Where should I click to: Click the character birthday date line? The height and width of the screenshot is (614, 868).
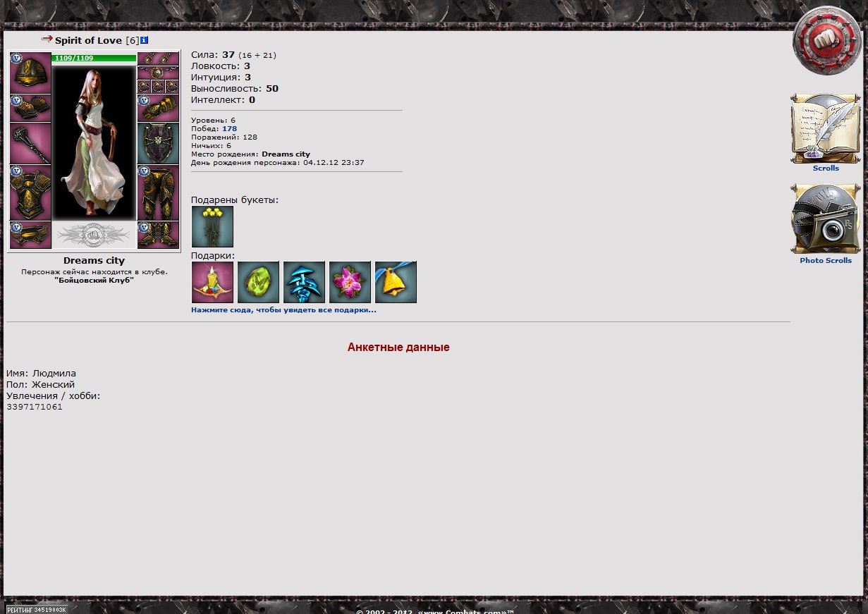pos(277,163)
